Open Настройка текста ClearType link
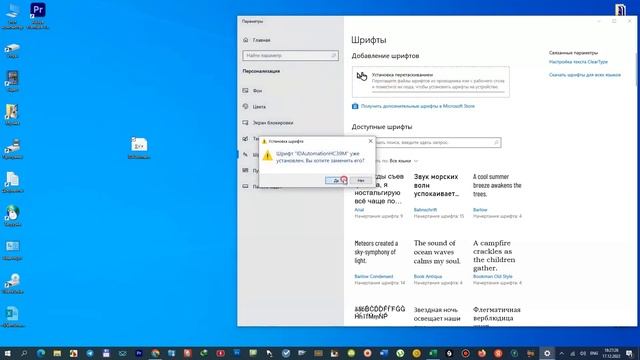 click(x=578, y=62)
